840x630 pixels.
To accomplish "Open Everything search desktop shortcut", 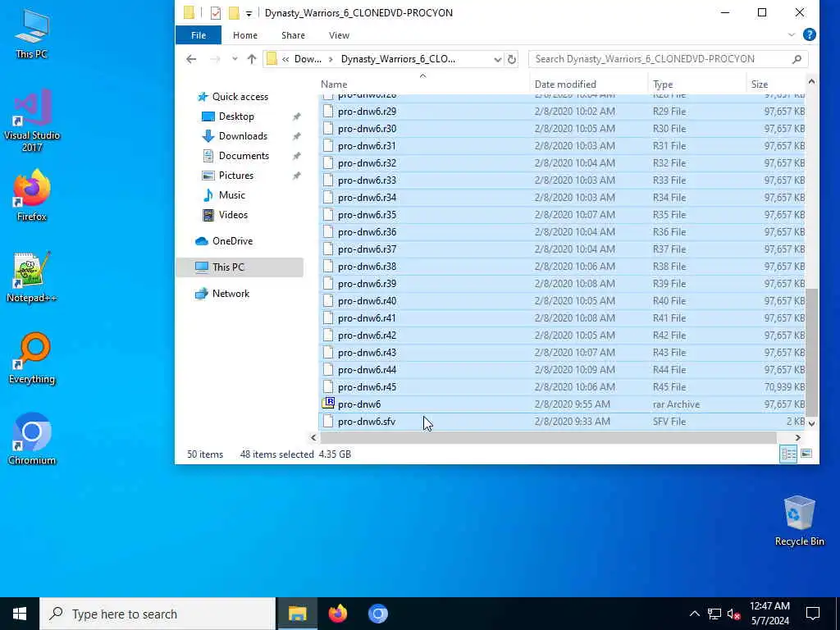I will pos(32,358).
